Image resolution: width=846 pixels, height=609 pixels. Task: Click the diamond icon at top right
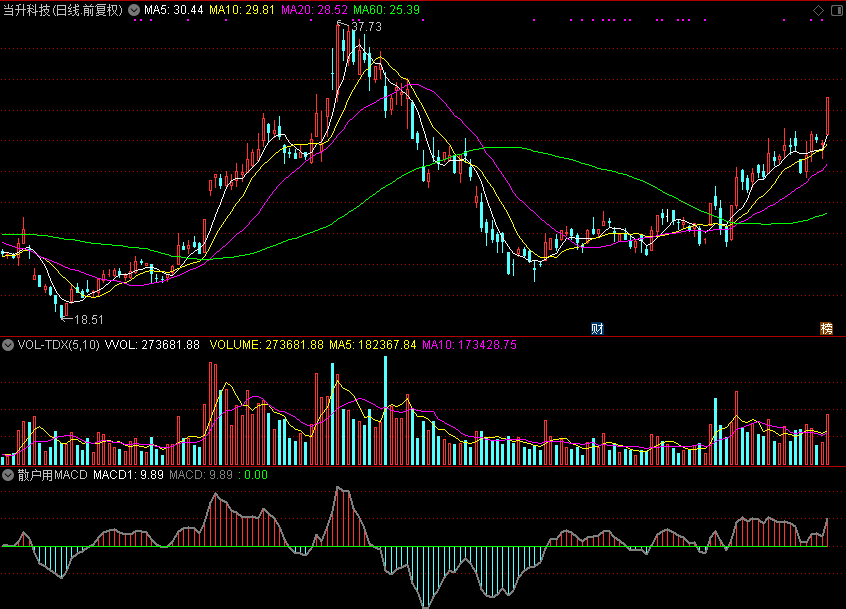(818, 10)
